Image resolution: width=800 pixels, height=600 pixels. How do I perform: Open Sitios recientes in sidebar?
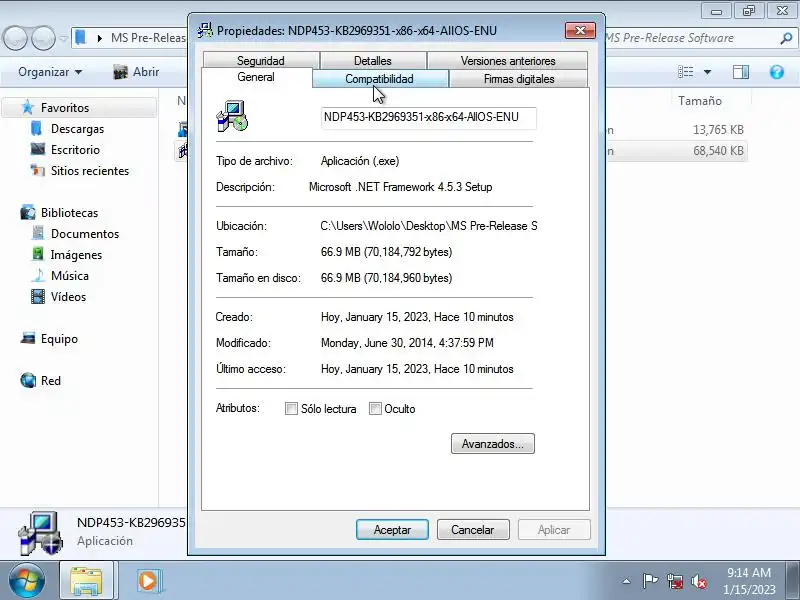90,171
